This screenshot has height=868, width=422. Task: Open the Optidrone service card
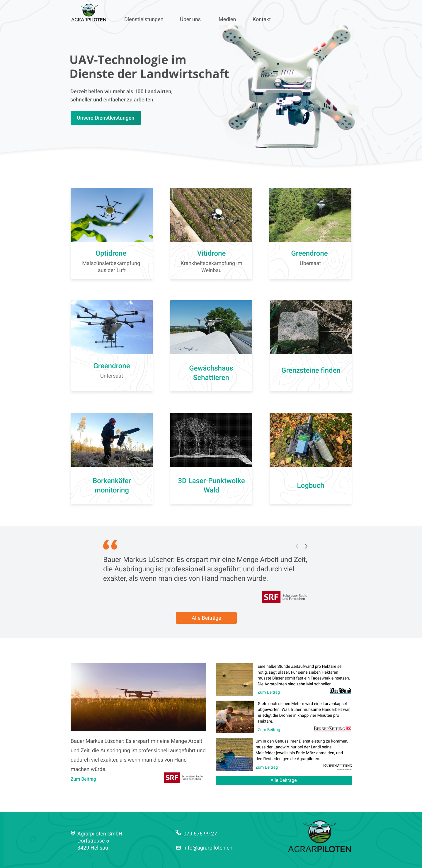[111, 233]
